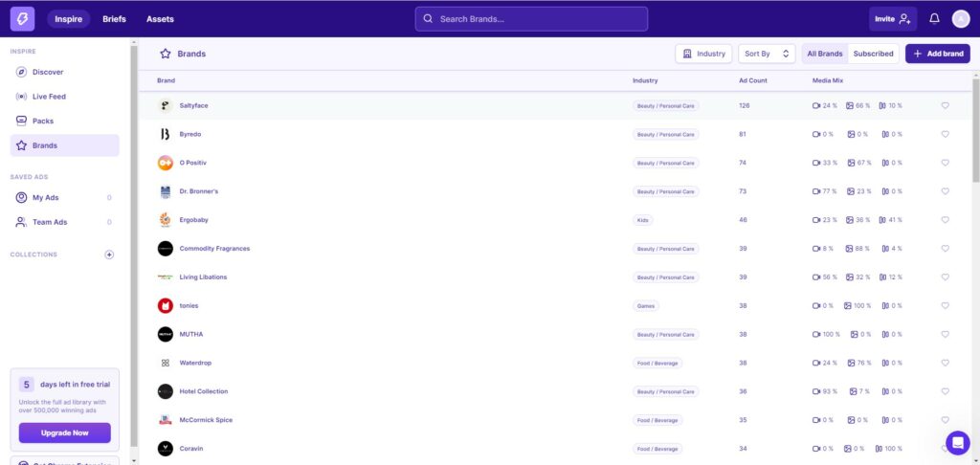This screenshot has height=465, width=980.
Task: Open the Sort By dropdown
Action: (767, 54)
